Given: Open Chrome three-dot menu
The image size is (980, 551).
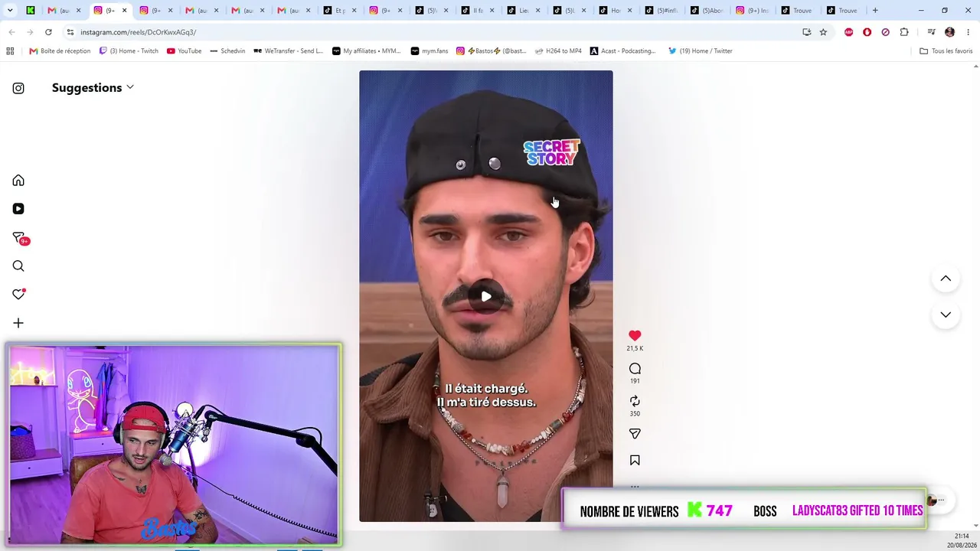Looking at the screenshot, I should point(968,32).
